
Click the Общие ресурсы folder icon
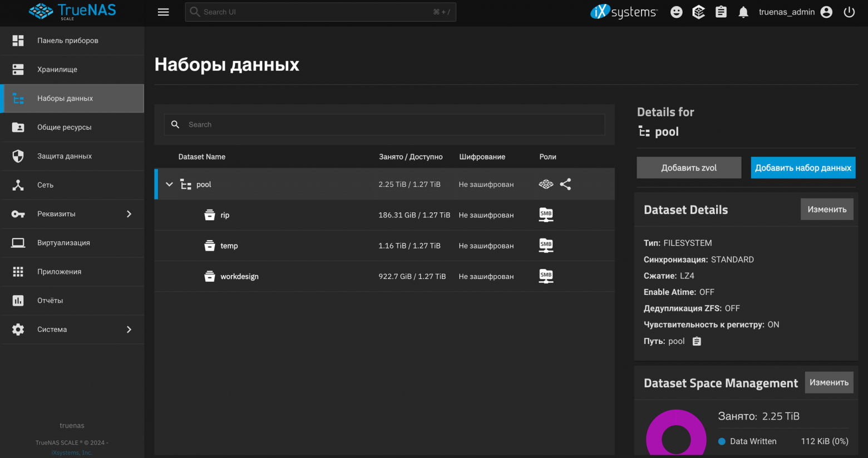(18, 127)
